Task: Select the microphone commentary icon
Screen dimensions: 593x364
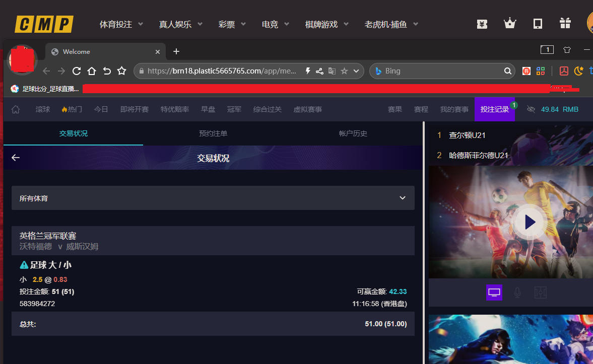Action: 517,293
